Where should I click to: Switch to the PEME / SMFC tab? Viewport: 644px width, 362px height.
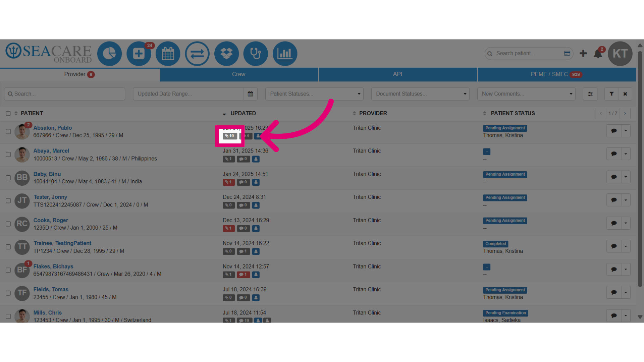point(557,74)
